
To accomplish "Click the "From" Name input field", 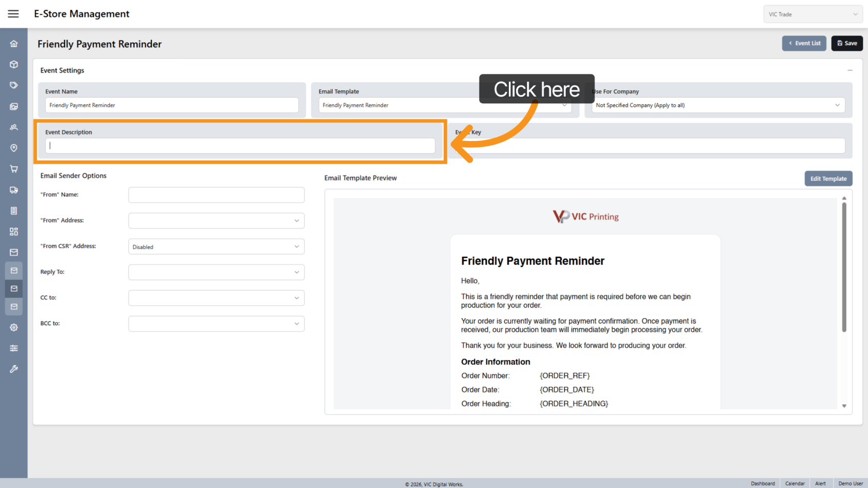I will point(216,195).
